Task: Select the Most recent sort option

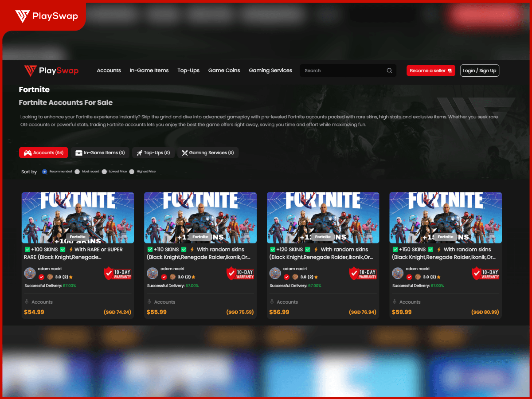Action: pyautogui.click(x=77, y=172)
